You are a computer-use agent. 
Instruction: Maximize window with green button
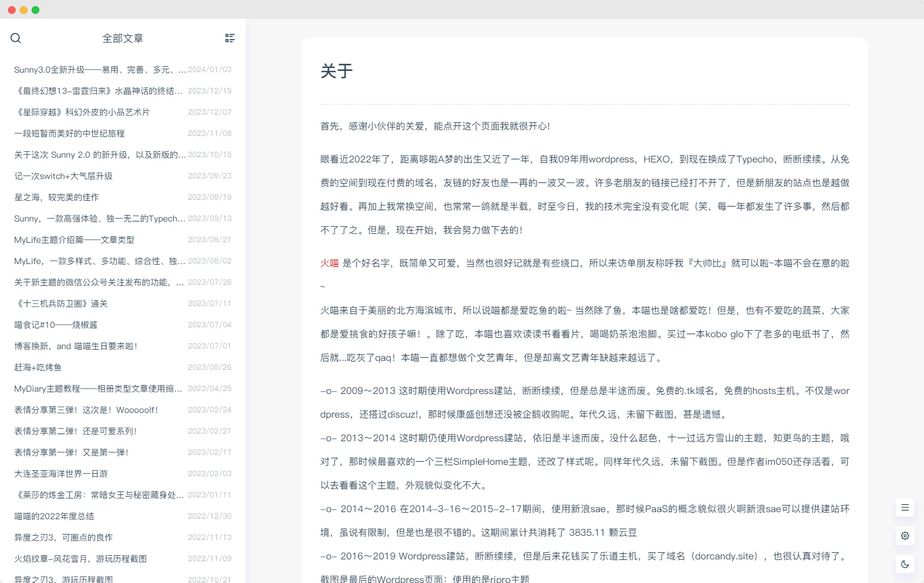(35, 10)
